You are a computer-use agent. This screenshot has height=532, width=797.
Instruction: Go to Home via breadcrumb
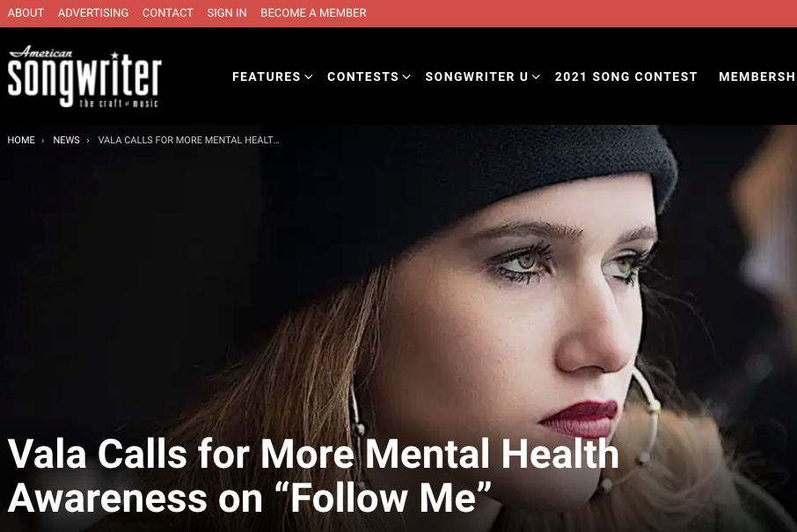[x=21, y=140]
